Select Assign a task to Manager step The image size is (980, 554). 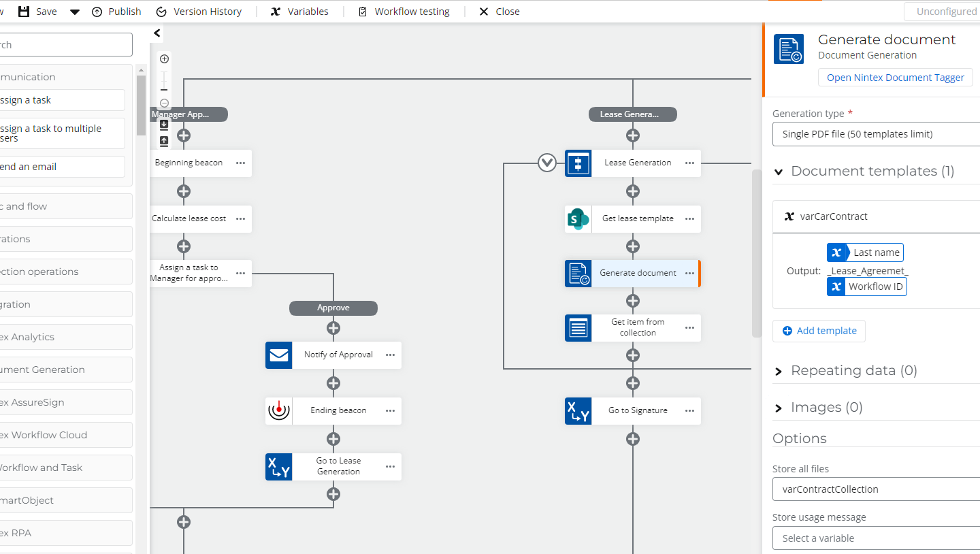[201, 274]
